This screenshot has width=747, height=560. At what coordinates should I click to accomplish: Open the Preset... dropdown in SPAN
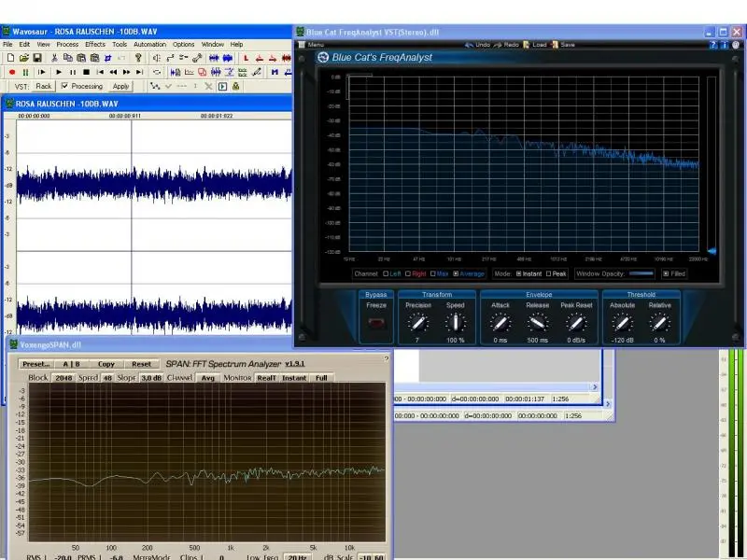click(x=36, y=364)
